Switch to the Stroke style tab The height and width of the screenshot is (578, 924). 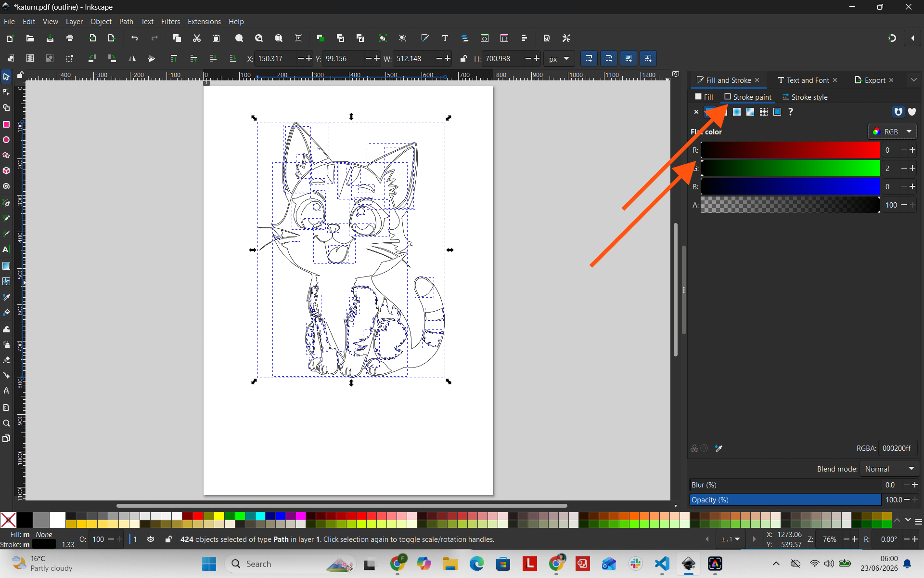point(805,97)
